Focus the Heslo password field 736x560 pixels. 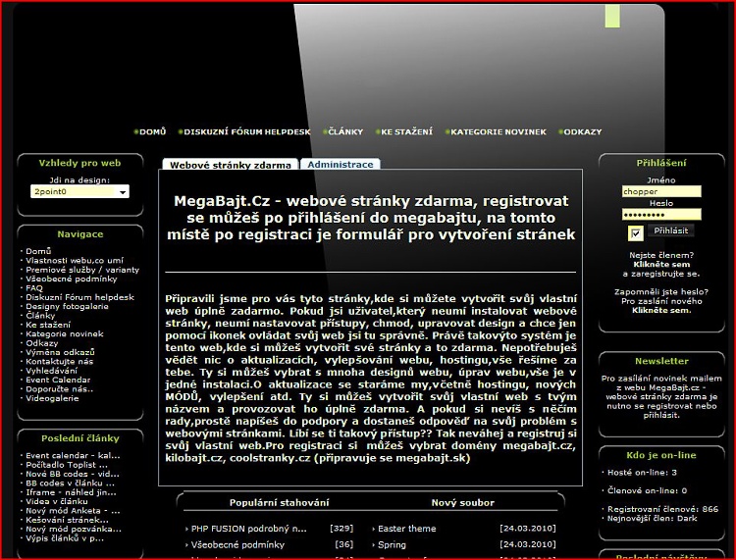coord(660,214)
